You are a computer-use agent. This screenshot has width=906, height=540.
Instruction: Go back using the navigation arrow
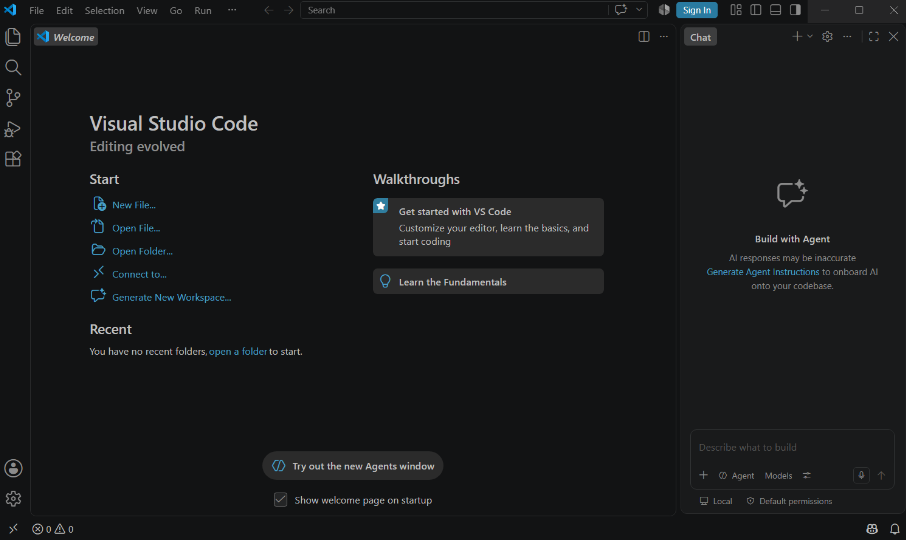point(269,10)
